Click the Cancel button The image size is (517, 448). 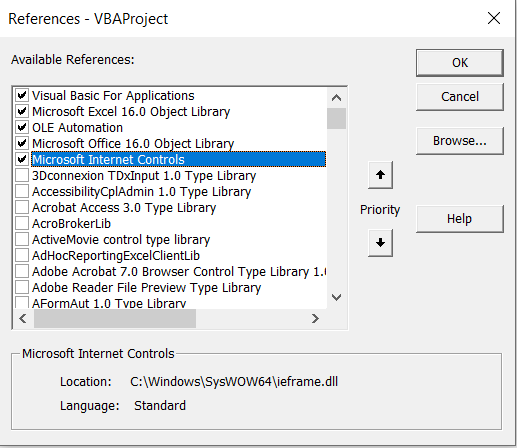[x=460, y=97]
